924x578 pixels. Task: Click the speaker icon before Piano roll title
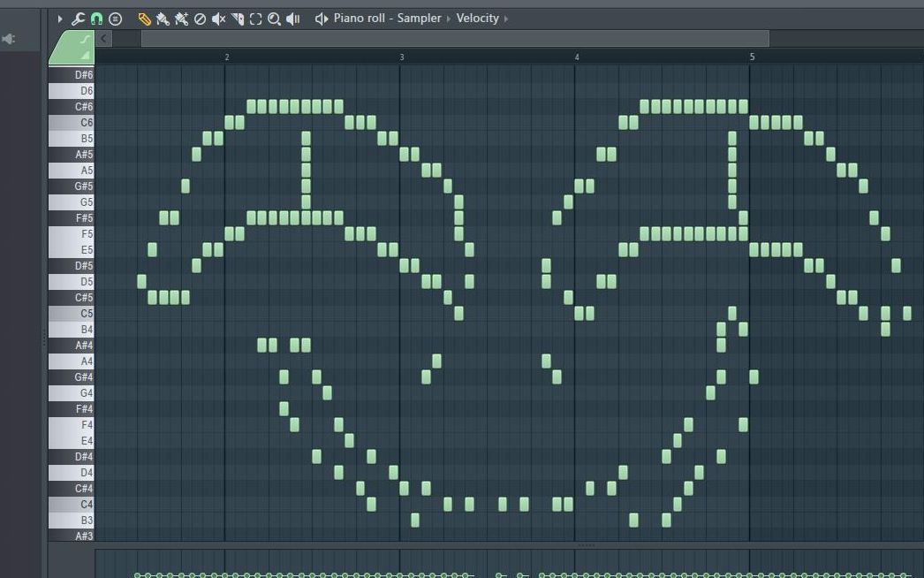click(x=322, y=19)
